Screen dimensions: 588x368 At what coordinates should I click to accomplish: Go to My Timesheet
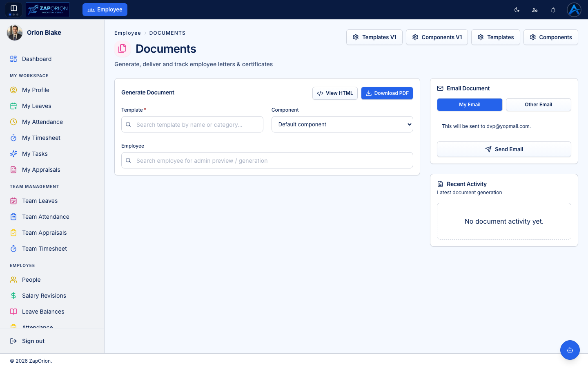52,138
